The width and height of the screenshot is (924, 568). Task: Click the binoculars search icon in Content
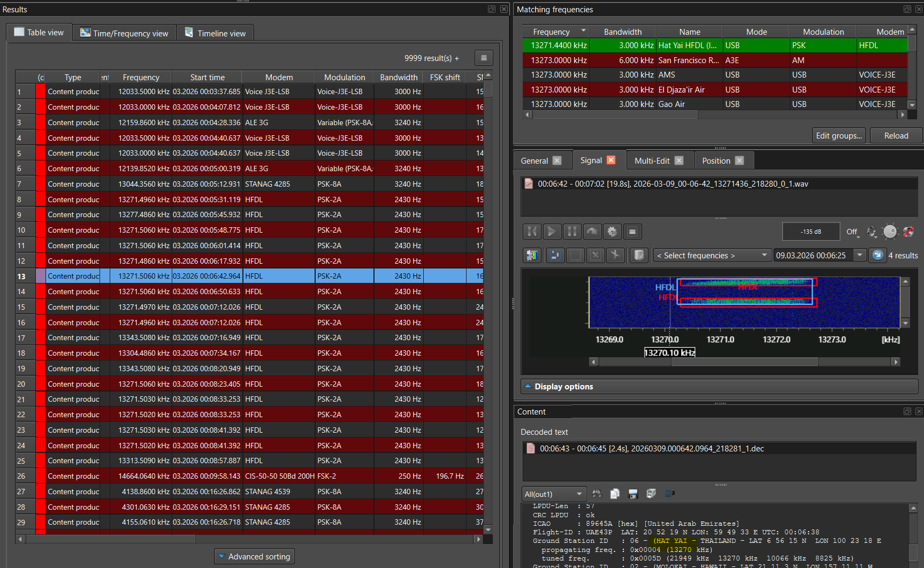[x=597, y=494]
